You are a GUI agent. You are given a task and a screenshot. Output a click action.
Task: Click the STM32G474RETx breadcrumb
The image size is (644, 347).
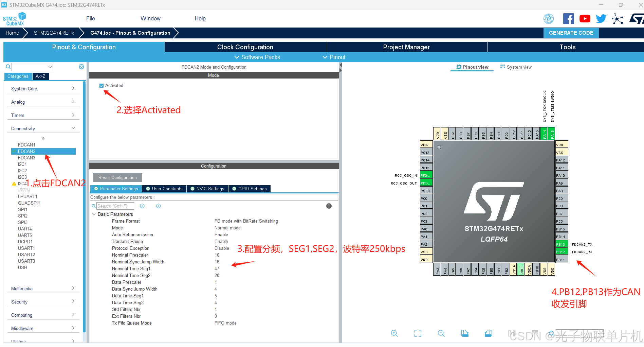click(54, 33)
